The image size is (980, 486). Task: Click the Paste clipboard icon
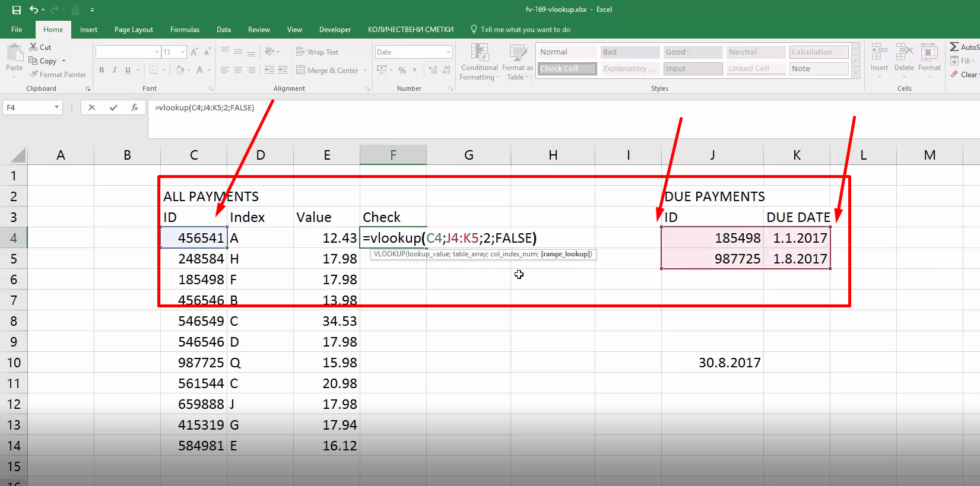click(x=14, y=53)
